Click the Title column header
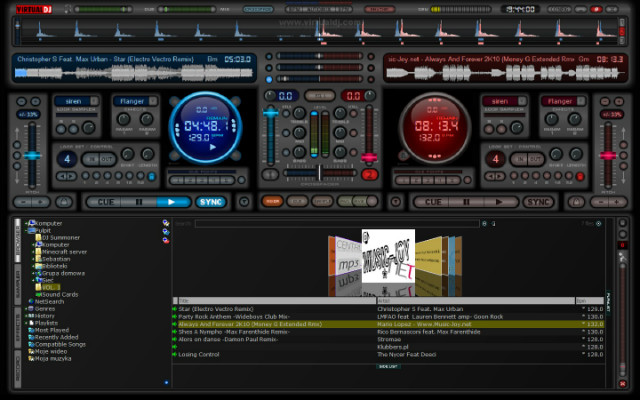This screenshot has height=400, width=640. (277, 301)
